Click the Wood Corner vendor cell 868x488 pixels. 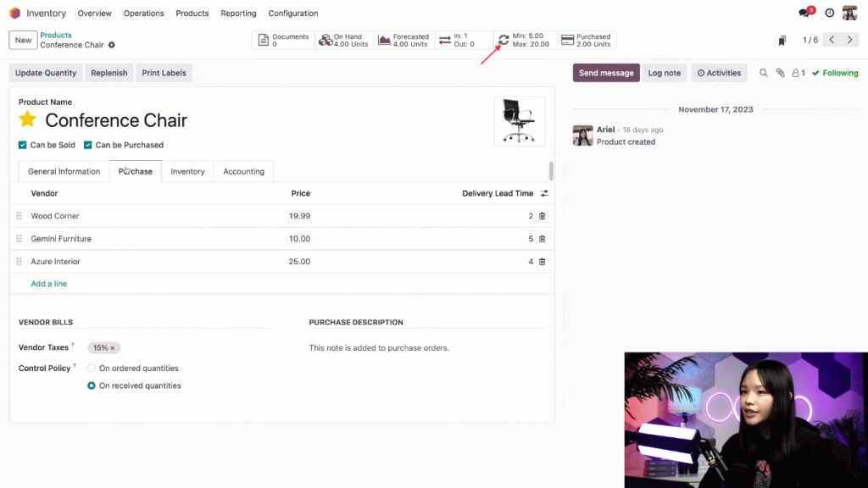pos(55,216)
